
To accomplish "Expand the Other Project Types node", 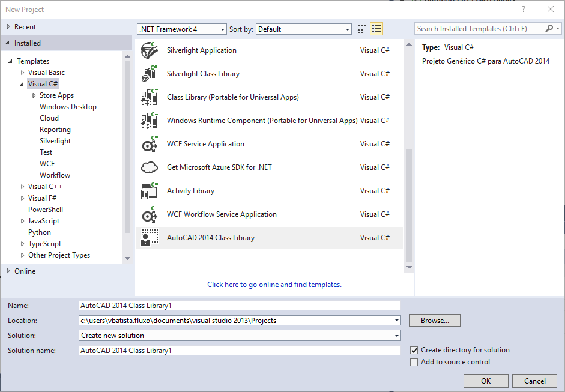I will pyautogui.click(x=22, y=255).
